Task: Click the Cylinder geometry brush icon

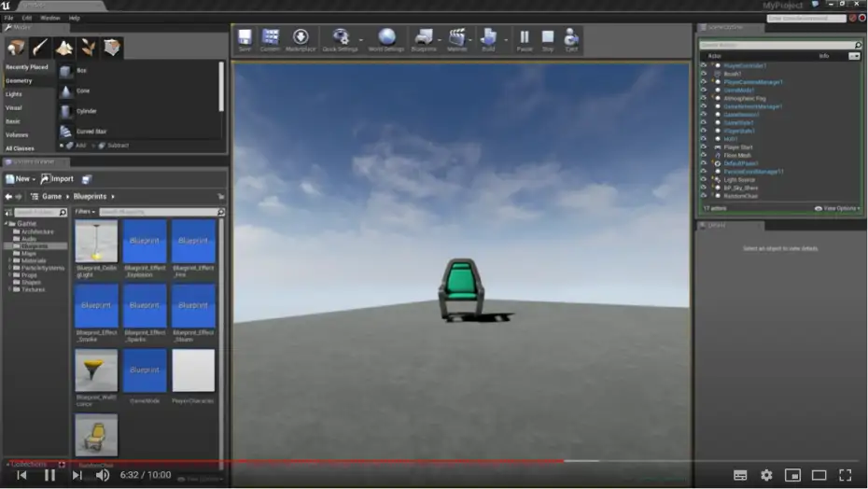Action: pos(66,111)
